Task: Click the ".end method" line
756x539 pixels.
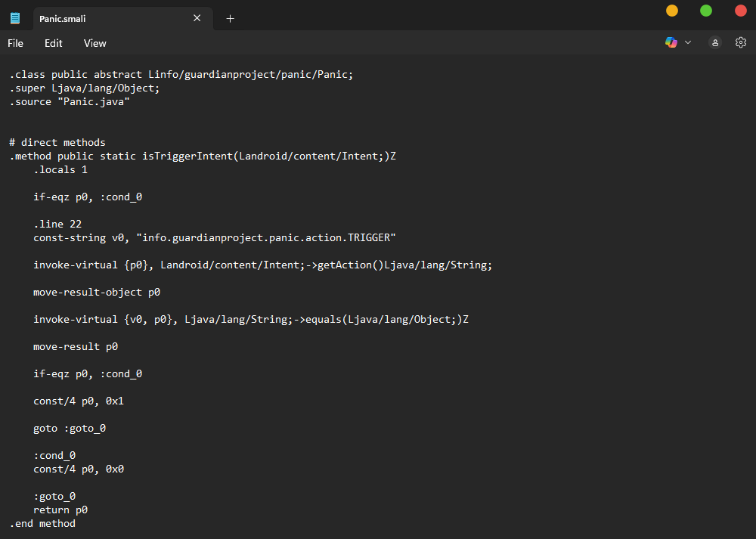Action: click(x=42, y=524)
